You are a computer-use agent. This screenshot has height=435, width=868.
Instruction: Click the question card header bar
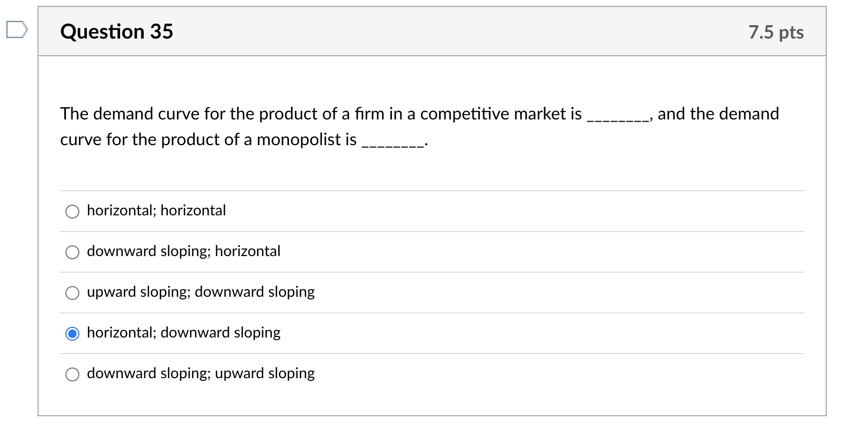429,32
